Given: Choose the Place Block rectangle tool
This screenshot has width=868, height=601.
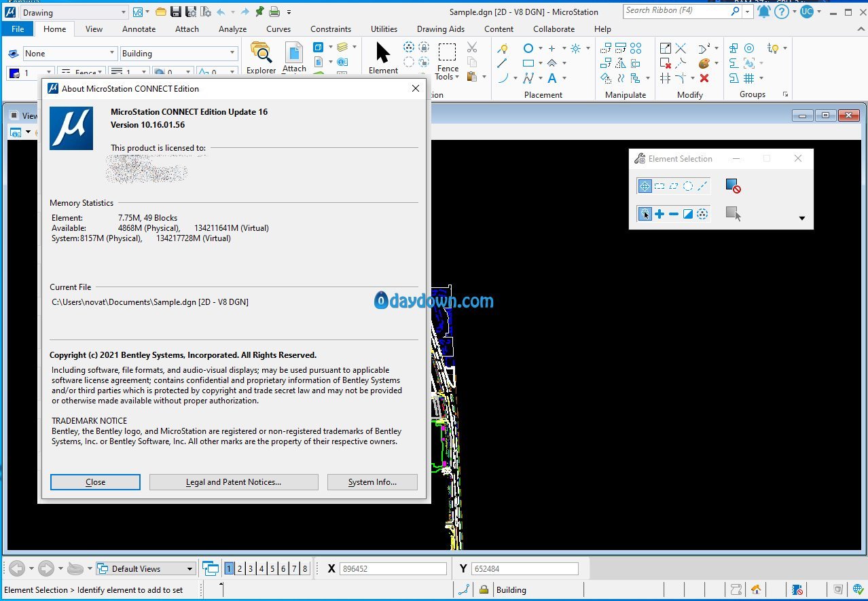Looking at the screenshot, I should point(528,63).
